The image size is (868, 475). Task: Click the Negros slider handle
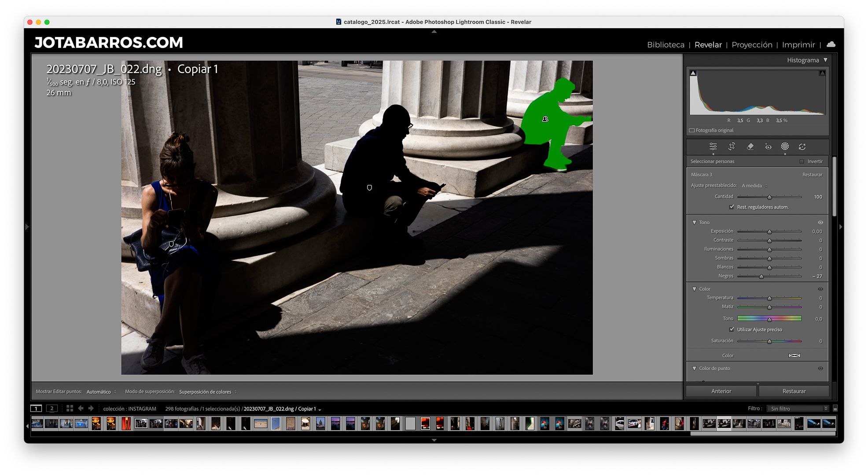click(761, 276)
